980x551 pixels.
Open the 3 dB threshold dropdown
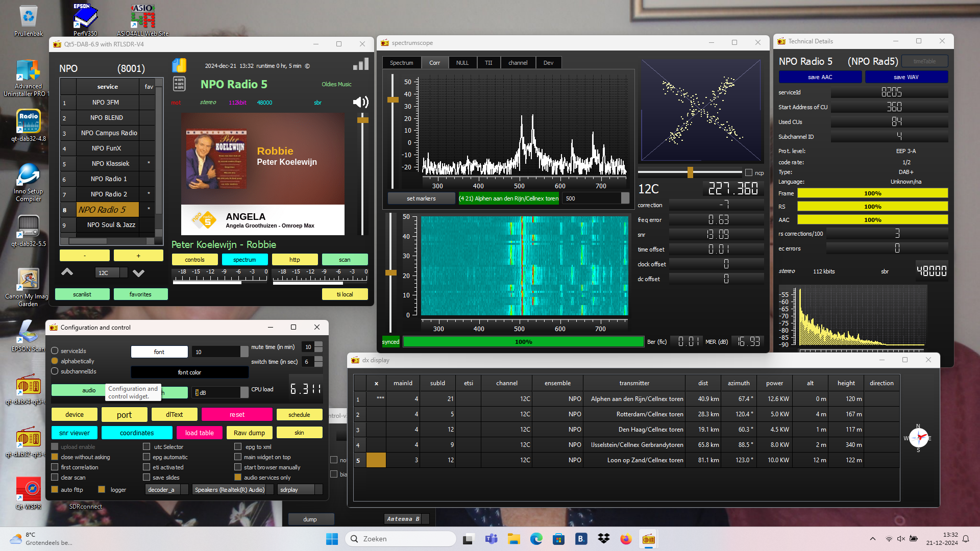tap(220, 392)
